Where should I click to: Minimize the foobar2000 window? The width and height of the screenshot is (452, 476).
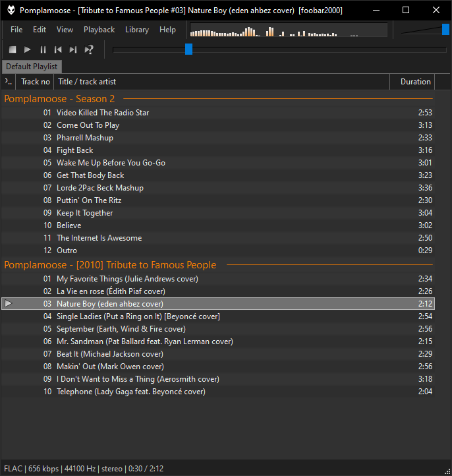click(x=376, y=11)
